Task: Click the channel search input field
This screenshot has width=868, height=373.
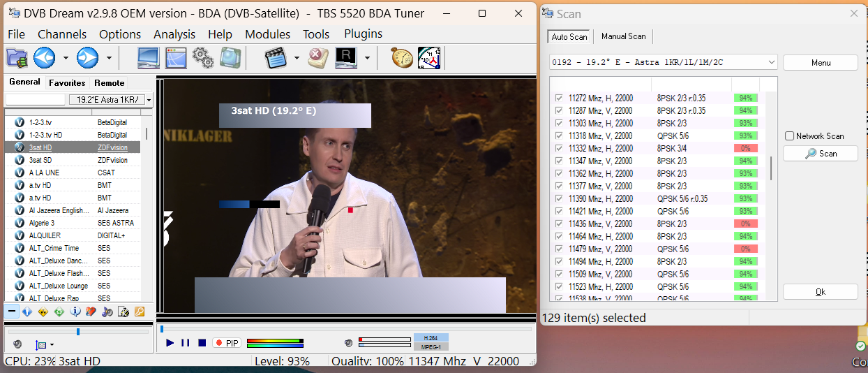Action: pyautogui.click(x=36, y=100)
